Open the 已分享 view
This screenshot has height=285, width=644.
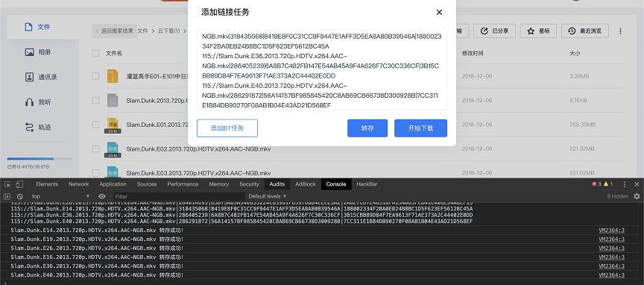tap(494, 31)
